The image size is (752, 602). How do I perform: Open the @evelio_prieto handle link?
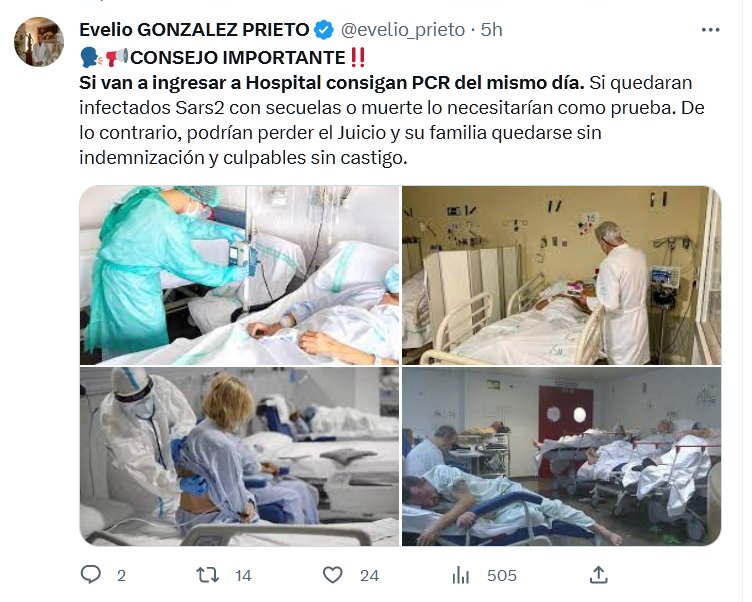click(x=402, y=30)
